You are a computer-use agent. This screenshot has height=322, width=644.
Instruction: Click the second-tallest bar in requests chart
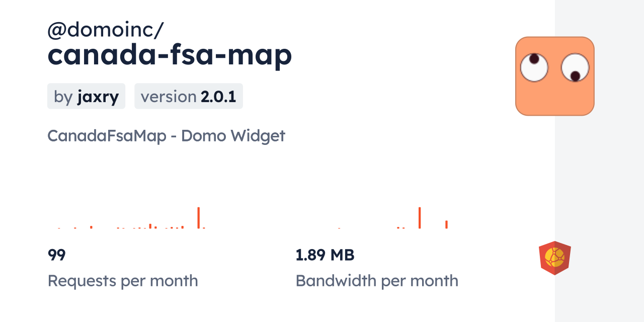pos(150,226)
